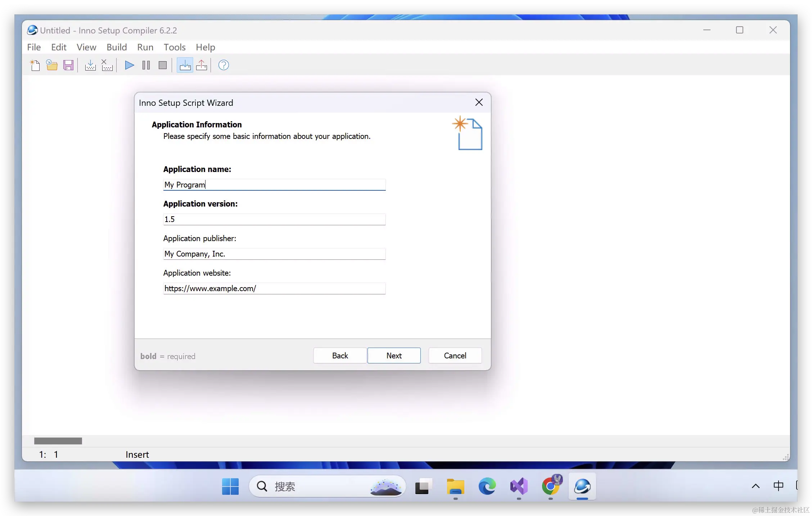
Task: Open the Build menu
Action: click(117, 47)
